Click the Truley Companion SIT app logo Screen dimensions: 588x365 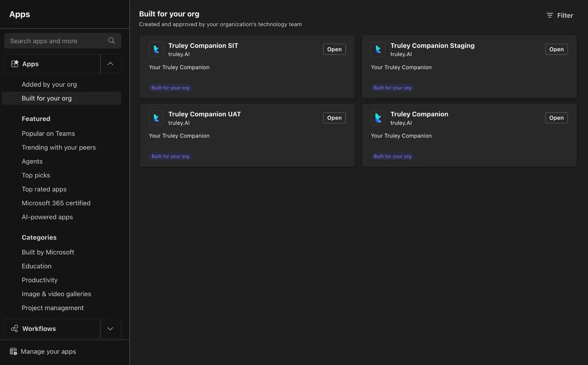(x=156, y=49)
